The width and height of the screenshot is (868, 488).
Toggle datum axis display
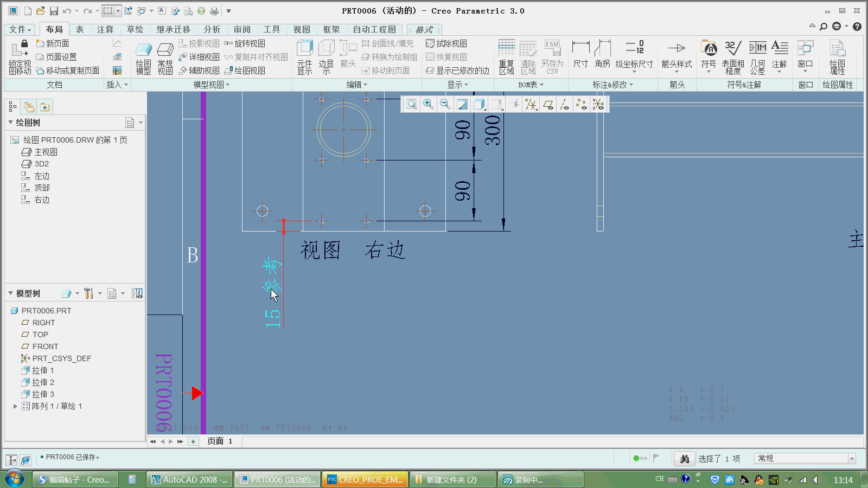(x=565, y=104)
